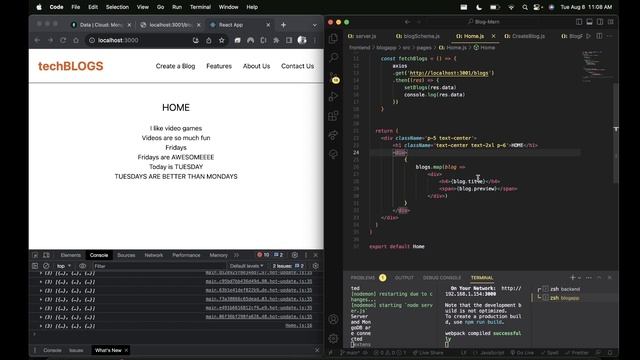Open the Network tab in DevTools
Screen dimensions: 640x360
(x=153, y=255)
